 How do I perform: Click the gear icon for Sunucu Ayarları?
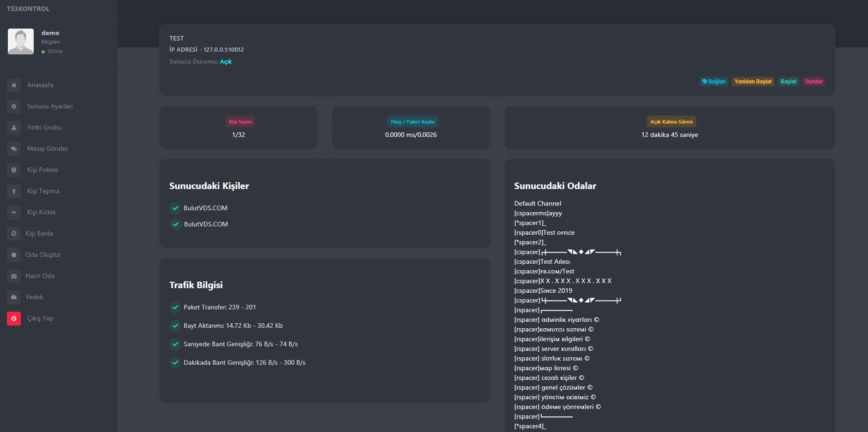(14, 107)
